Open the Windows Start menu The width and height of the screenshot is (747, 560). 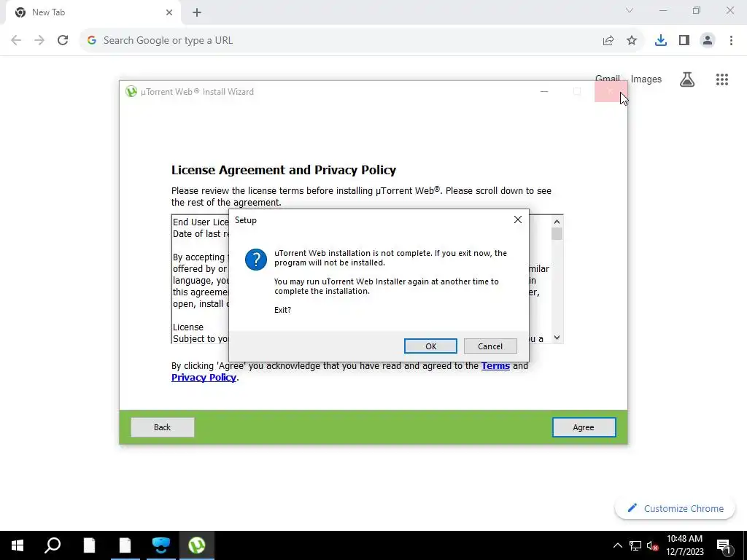coord(18,545)
